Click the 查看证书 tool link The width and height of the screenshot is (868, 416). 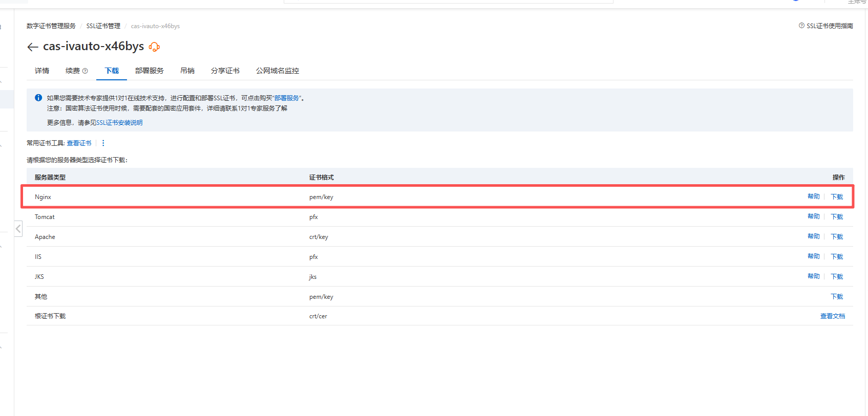point(79,143)
